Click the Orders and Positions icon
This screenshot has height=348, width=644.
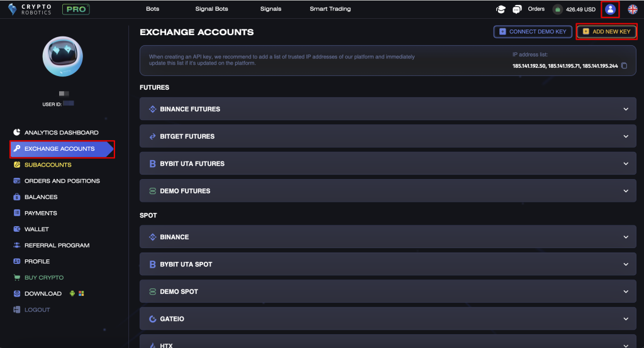17,180
